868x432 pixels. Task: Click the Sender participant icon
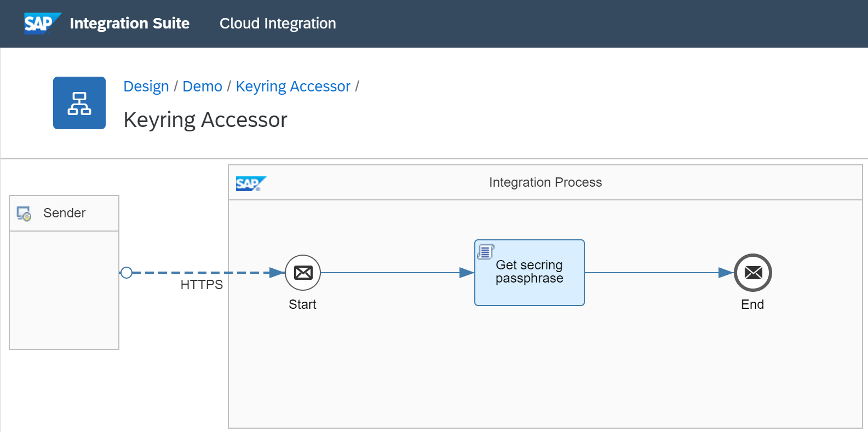(x=24, y=214)
